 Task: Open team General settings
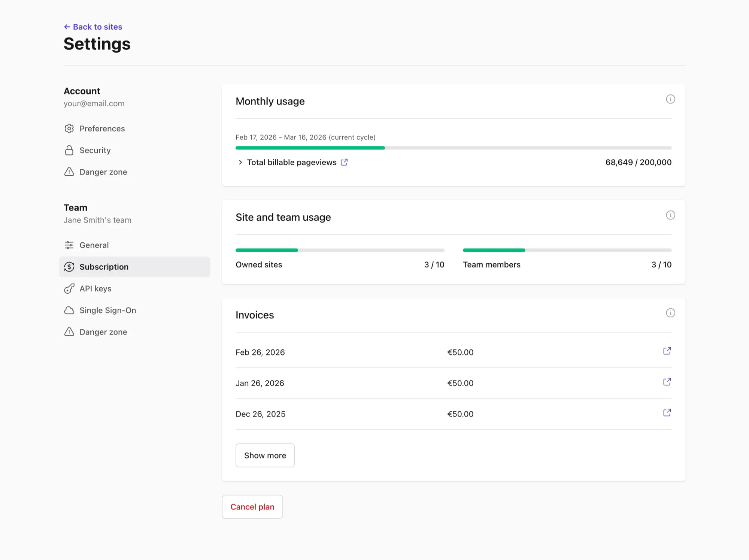point(94,245)
